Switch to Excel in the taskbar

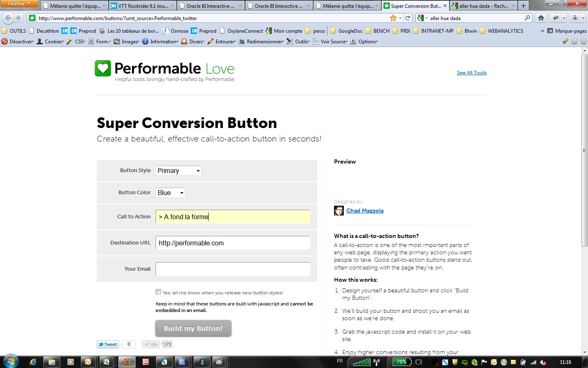click(106, 362)
